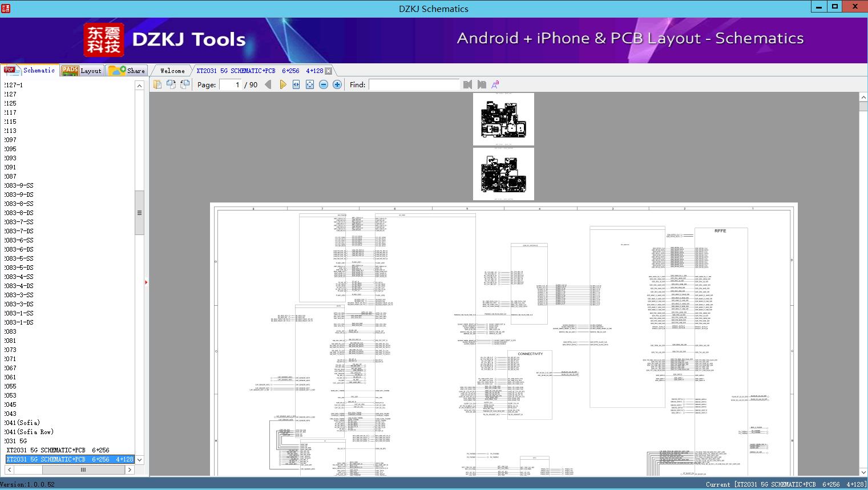Viewport: 868px width, 490px height.
Task: Select the 055 model entry
Action: [x=11, y=386]
